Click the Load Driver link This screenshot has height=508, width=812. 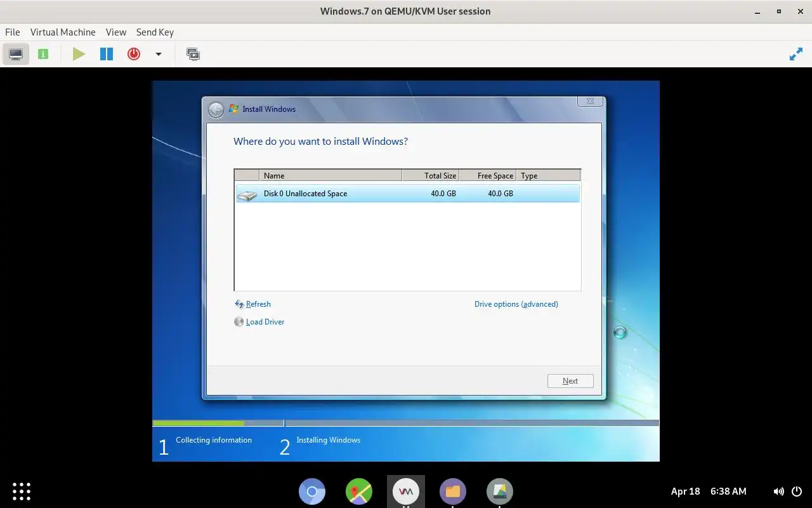(x=265, y=322)
